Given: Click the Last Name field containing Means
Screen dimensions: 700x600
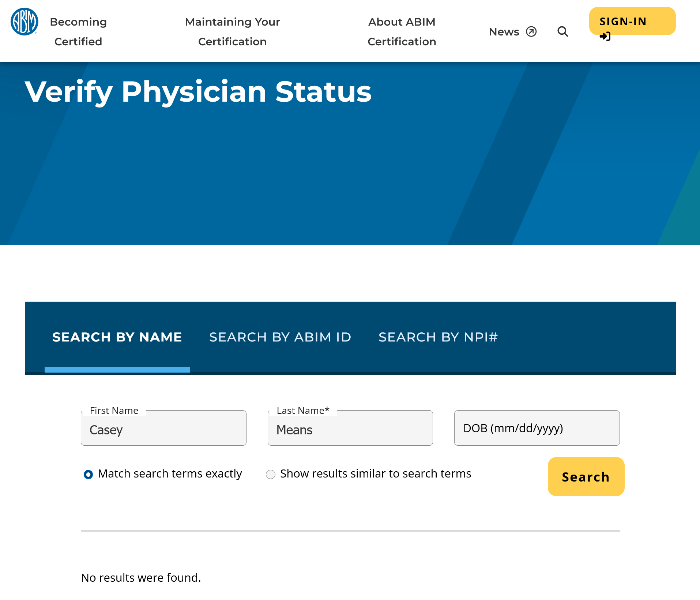Looking at the screenshot, I should pos(350,430).
